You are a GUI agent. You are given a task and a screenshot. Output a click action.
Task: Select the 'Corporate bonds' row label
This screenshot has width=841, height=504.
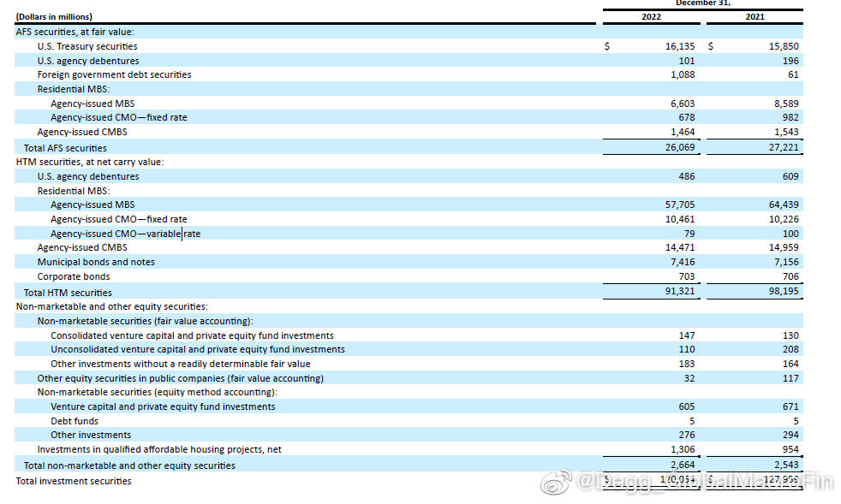click(74, 276)
